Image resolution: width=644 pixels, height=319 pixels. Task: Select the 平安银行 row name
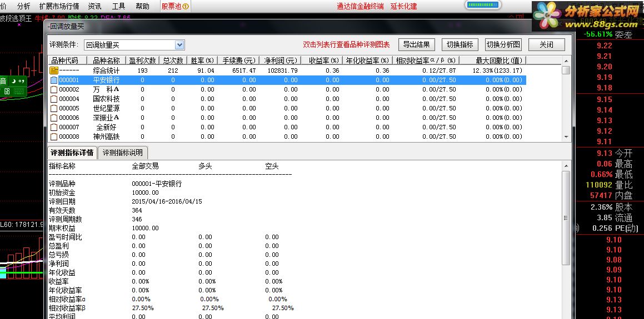point(106,80)
